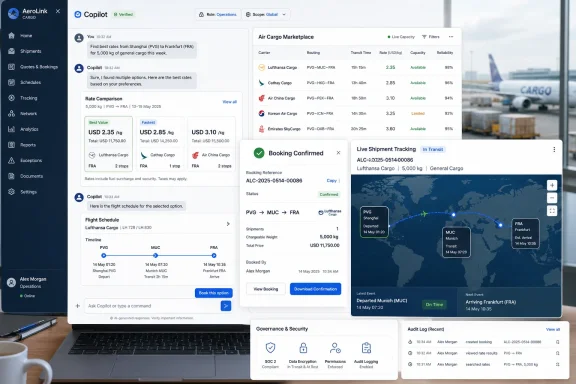This screenshot has height=384, width=576.
Task: Click the Book this option button
Action: (x=213, y=293)
